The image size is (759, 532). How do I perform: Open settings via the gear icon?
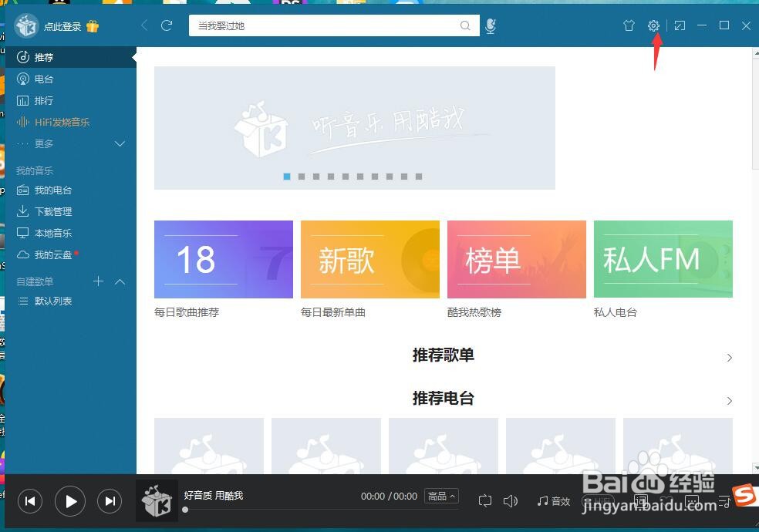point(653,25)
